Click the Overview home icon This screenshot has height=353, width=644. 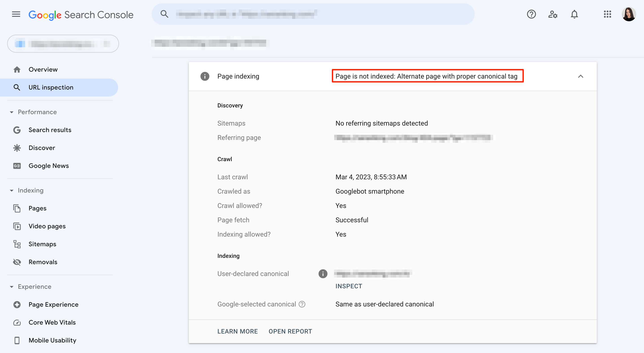(x=17, y=70)
